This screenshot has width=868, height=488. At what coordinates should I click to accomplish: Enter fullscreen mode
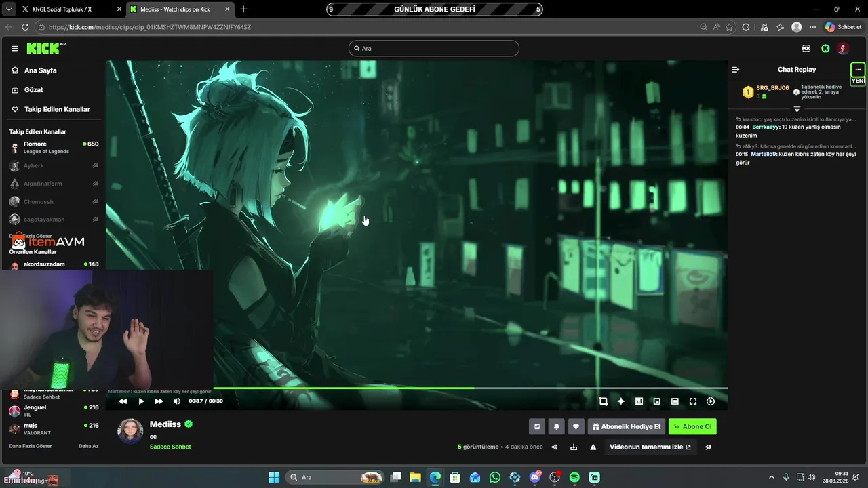693,401
